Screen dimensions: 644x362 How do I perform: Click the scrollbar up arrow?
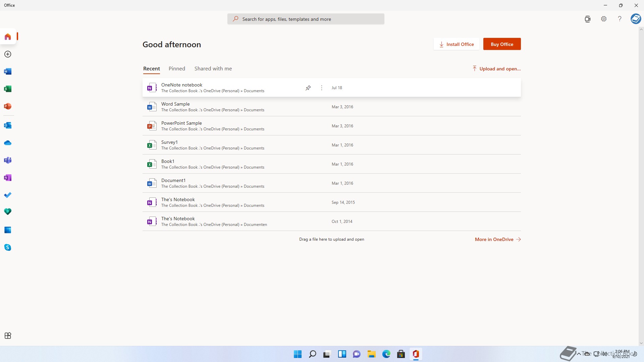[641, 29]
